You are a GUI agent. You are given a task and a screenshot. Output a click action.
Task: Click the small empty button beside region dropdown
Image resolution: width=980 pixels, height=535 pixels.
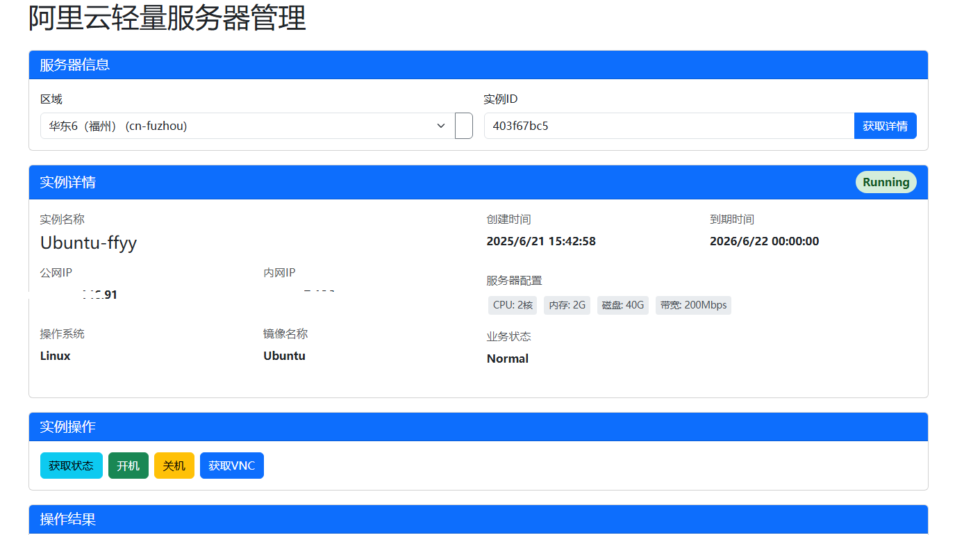[x=464, y=126]
